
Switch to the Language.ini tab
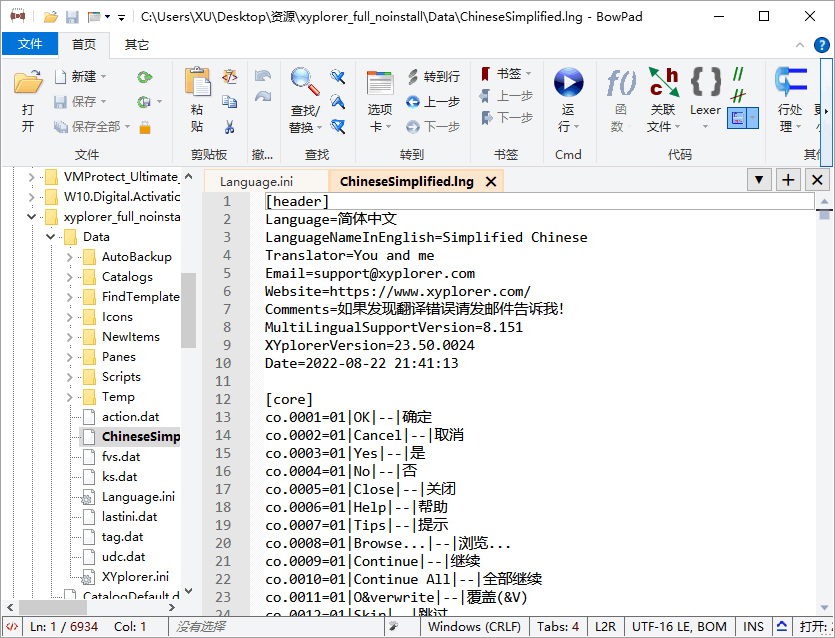click(256, 182)
